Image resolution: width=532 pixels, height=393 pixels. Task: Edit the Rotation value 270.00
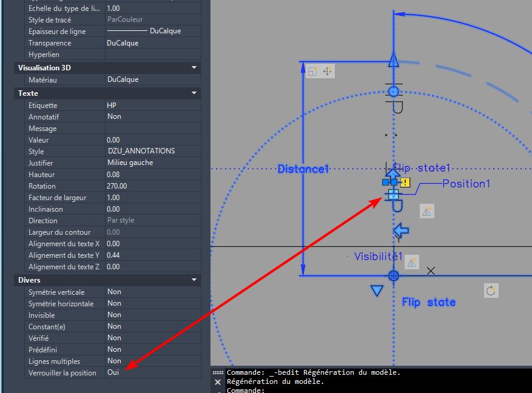(153, 186)
